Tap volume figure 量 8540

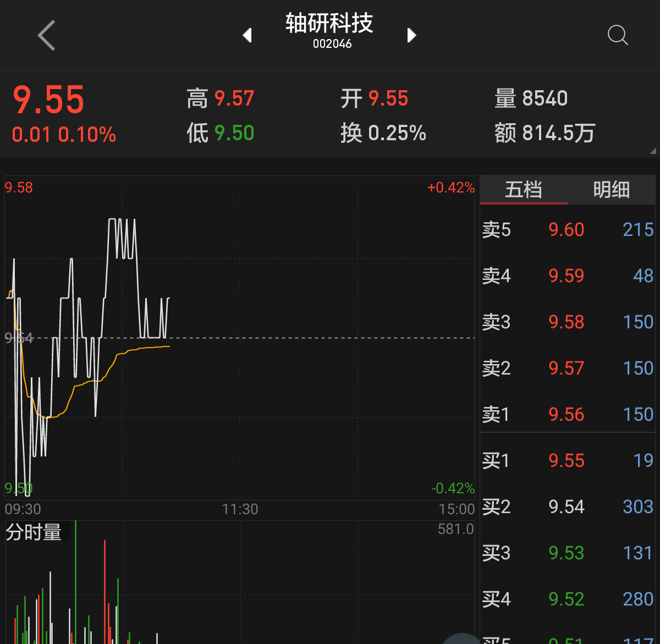click(531, 99)
